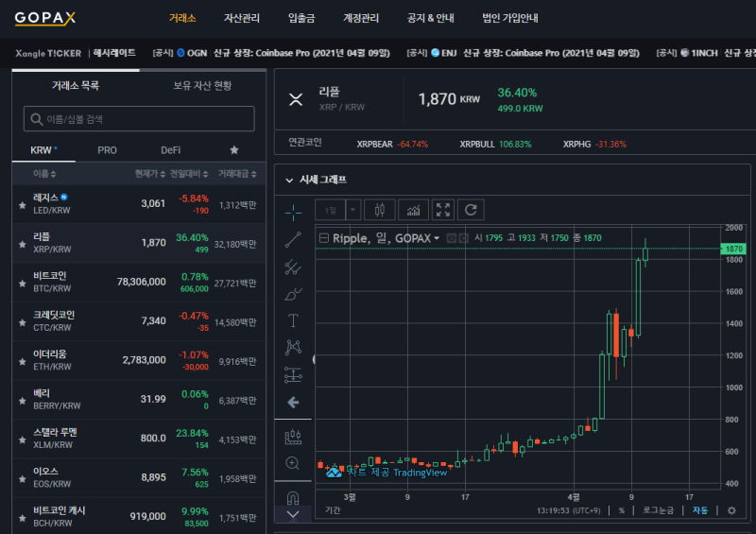This screenshot has height=534, width=756.
Task: Select the XABCD pattern tool
Action: [x=293, y=347]
